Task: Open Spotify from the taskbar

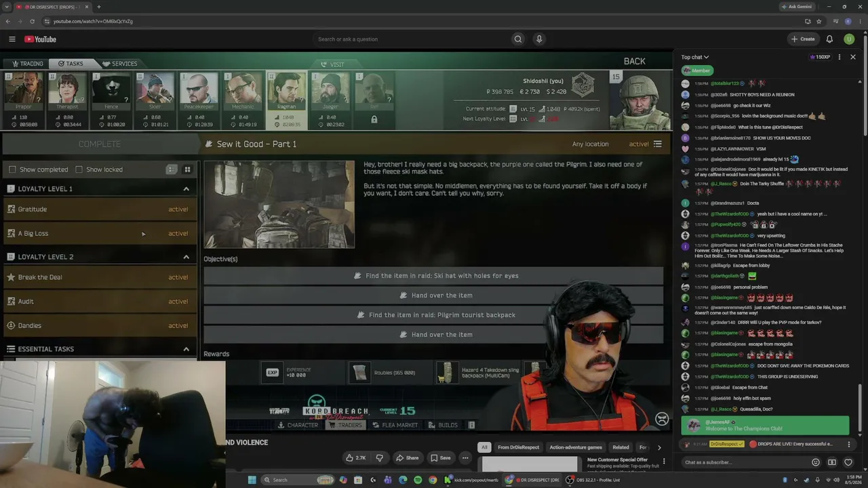Action: click(x=418, y=480)
